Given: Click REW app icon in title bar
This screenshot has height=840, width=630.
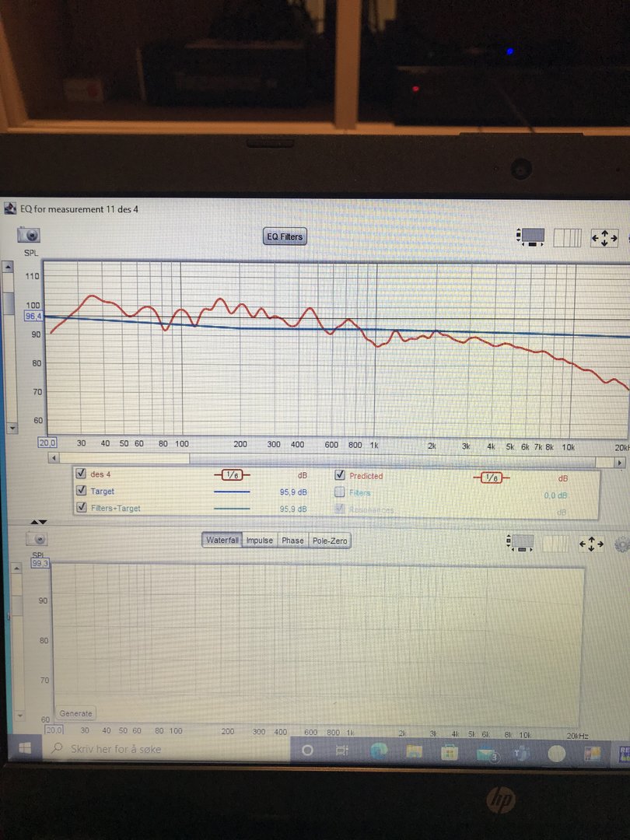Looking at the screenshot, I should click(9, 208).
